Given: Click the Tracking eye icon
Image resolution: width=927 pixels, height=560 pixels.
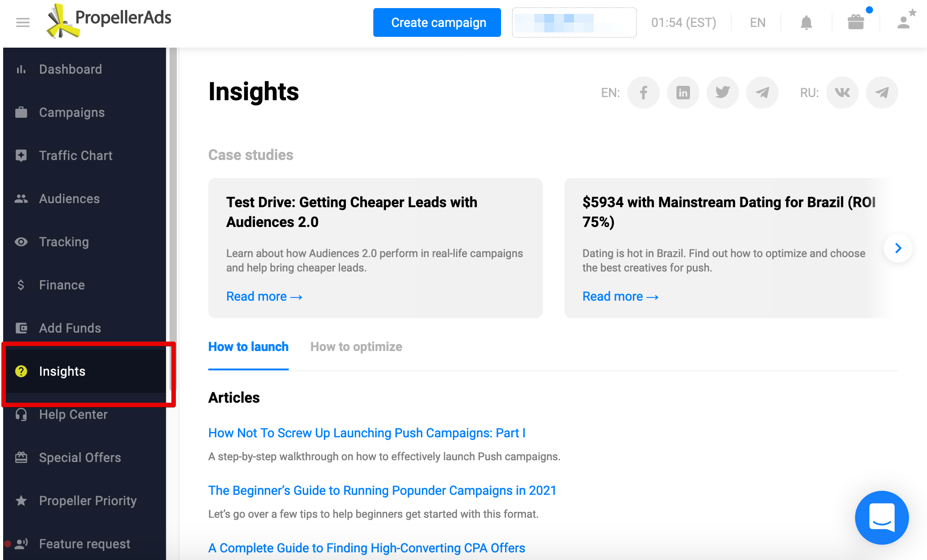Looking at the screenshot, I should (x=21, y=242).
